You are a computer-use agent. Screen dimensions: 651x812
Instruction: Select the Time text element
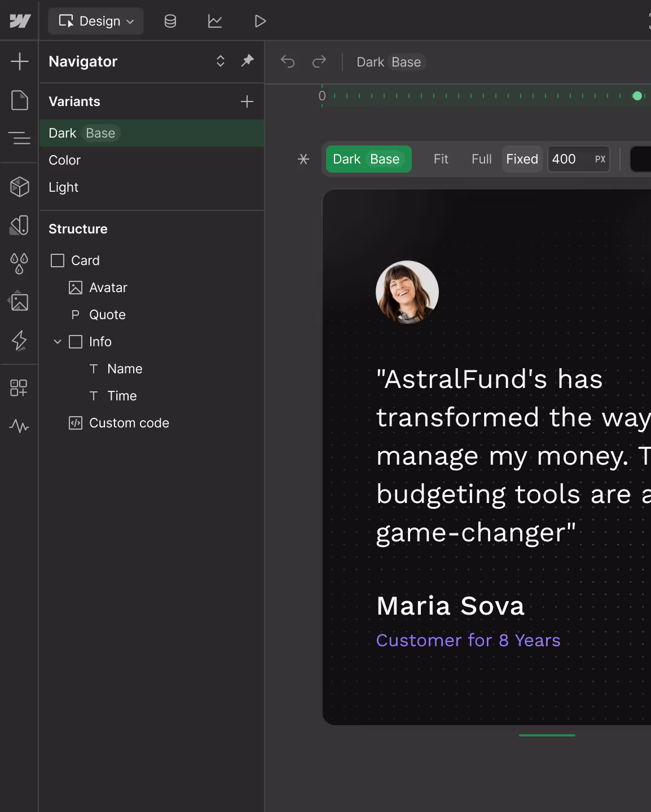pyautogui.click(x=152, y=396)
